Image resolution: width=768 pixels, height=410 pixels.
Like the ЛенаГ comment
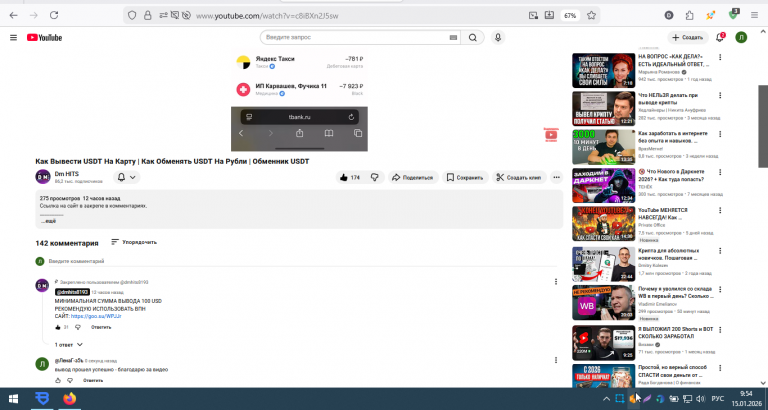click(58, 381)
